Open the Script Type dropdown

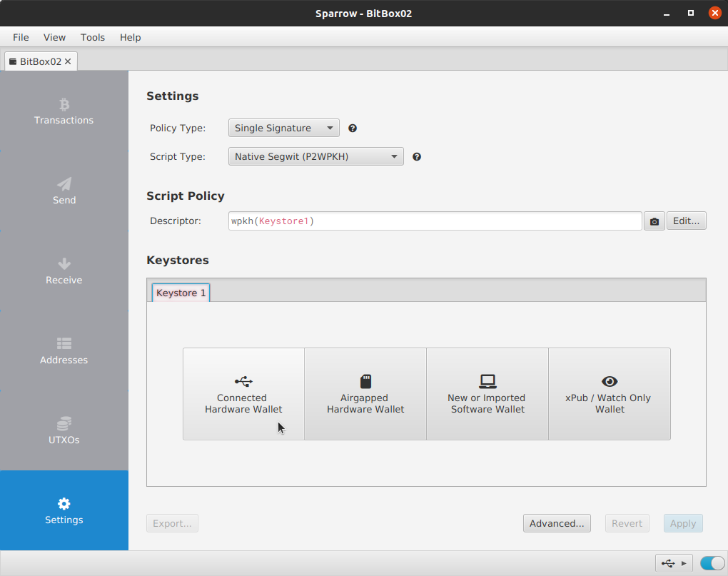tap(315, 157)
